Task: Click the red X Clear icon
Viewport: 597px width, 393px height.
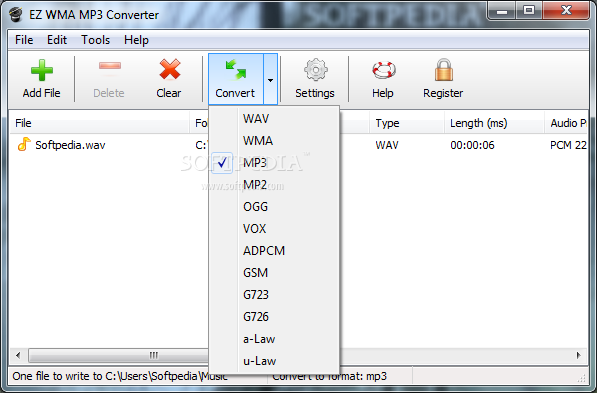Action: click(x=170, y=69)
